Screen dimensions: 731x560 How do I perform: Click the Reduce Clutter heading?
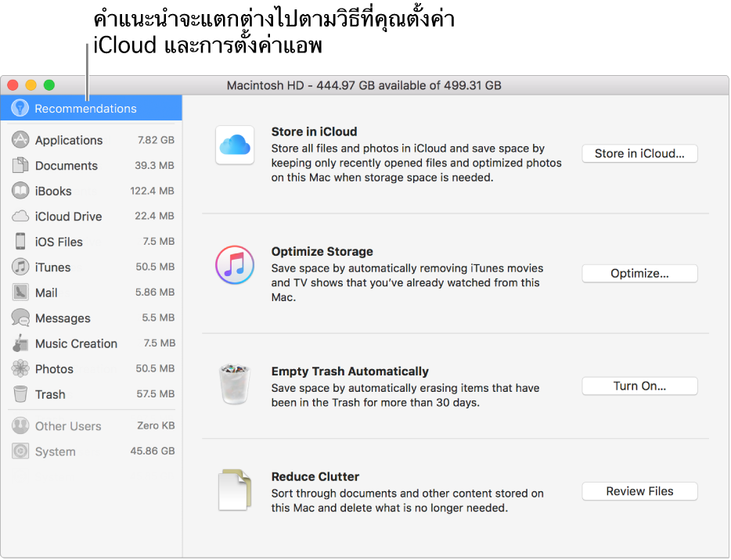click(315, 476)
